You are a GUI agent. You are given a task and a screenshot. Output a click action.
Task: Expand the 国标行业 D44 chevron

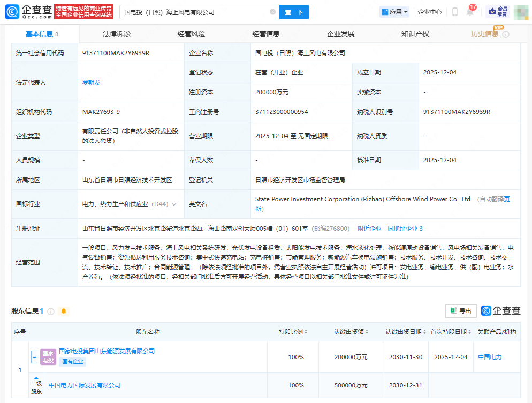[174, 204]
